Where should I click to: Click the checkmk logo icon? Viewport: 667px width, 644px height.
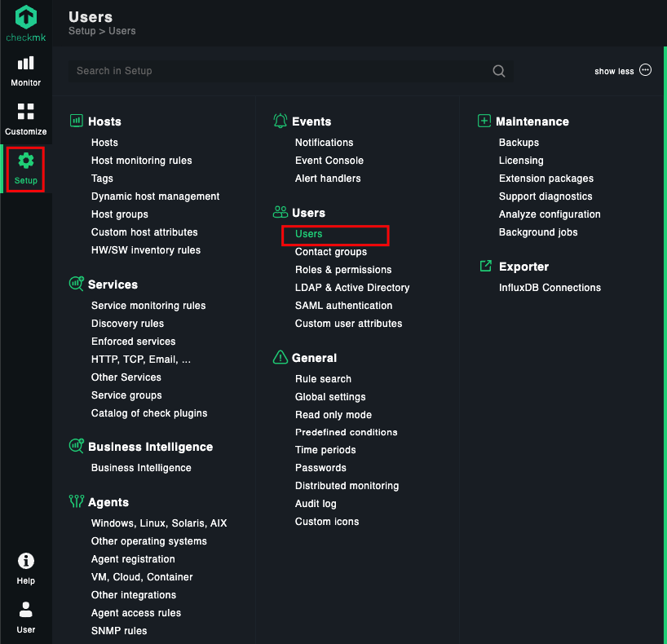(x=26, y=17)
